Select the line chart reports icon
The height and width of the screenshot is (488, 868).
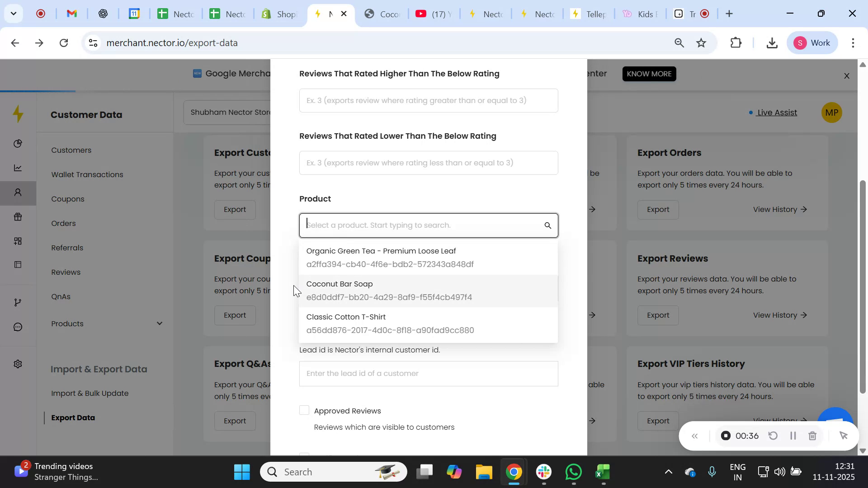[18, 168]
